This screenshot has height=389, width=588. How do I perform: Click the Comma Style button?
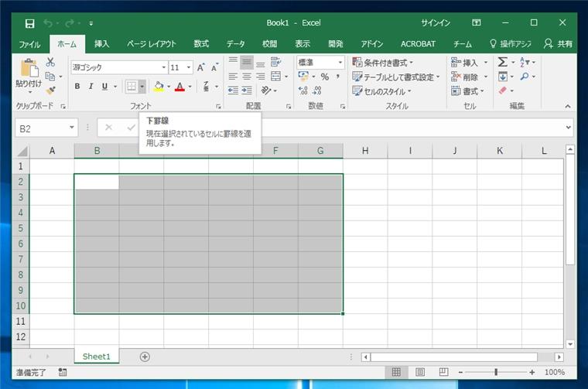(338, 77)
